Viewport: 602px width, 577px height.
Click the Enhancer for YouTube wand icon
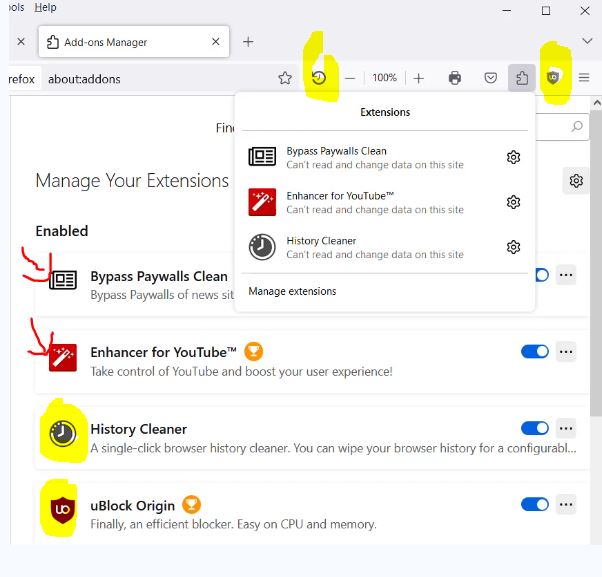click(63, 358)
